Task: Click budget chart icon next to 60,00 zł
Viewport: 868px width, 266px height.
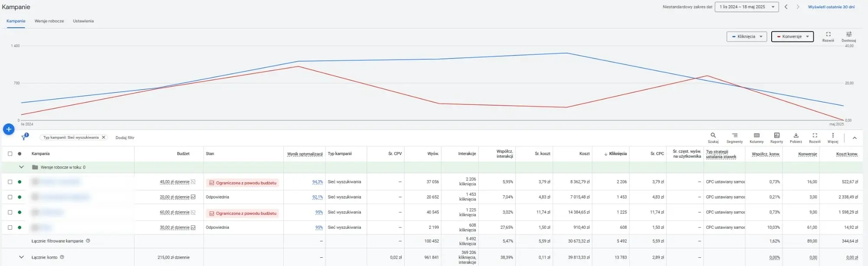Action: click(x=193, y=212)
